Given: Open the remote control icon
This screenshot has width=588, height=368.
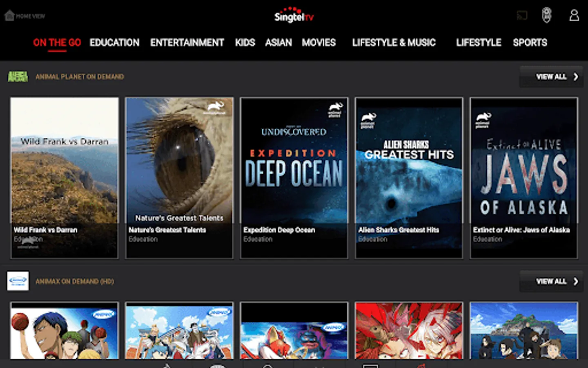Looking at the screenshot, I should pyautogui.click(x=546, y=16).
